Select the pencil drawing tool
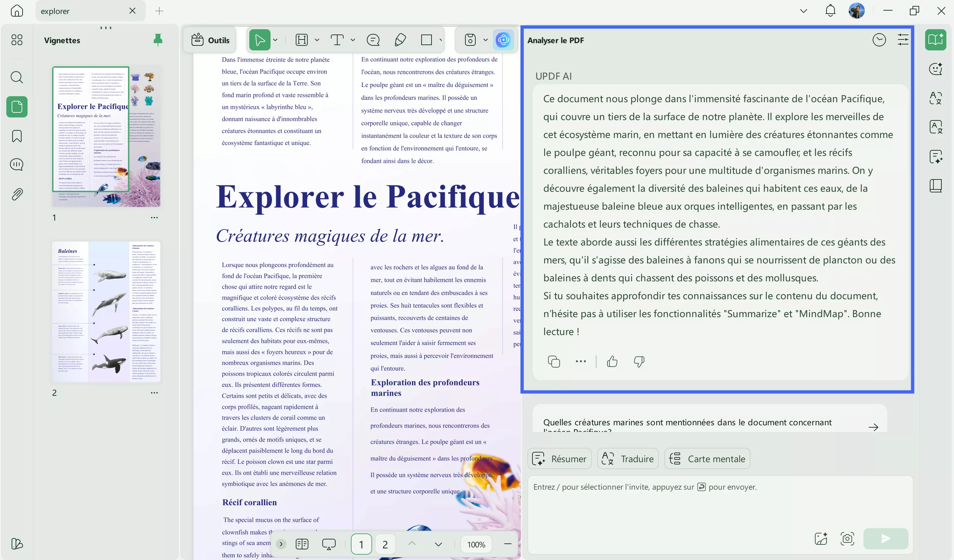 pos(400,40)
